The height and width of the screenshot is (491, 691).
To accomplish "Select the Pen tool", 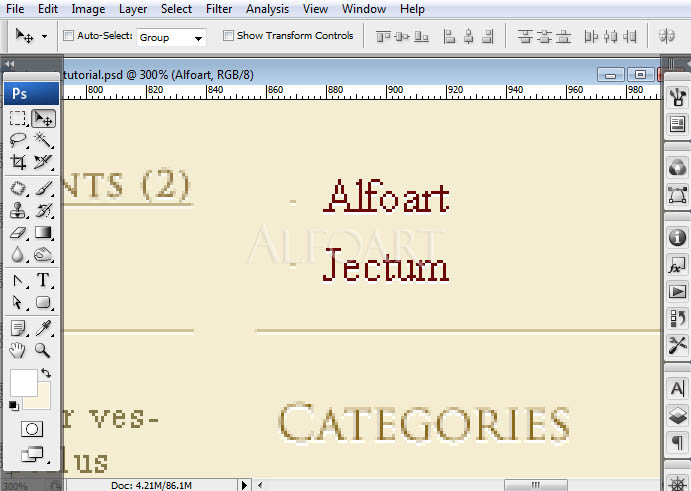I will point(18,280).
